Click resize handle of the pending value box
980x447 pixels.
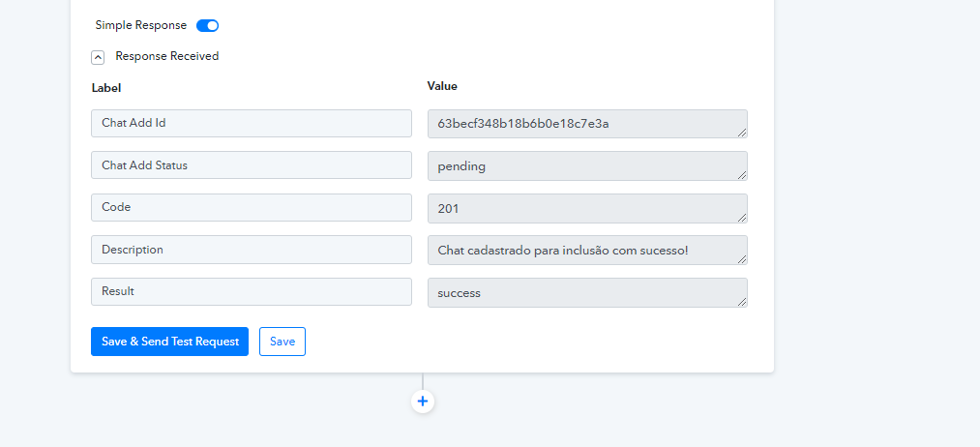tap(742, 175)
